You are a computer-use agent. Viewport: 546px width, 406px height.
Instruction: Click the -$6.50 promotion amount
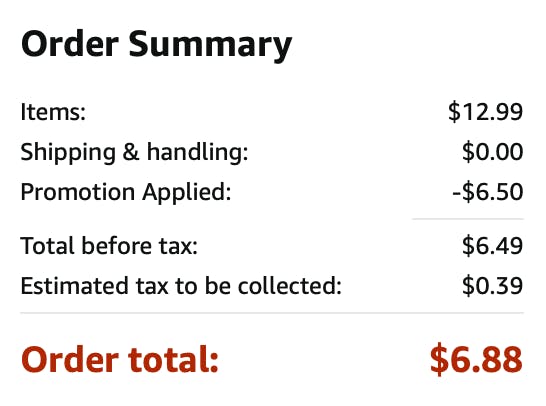(x=488, y=192)
